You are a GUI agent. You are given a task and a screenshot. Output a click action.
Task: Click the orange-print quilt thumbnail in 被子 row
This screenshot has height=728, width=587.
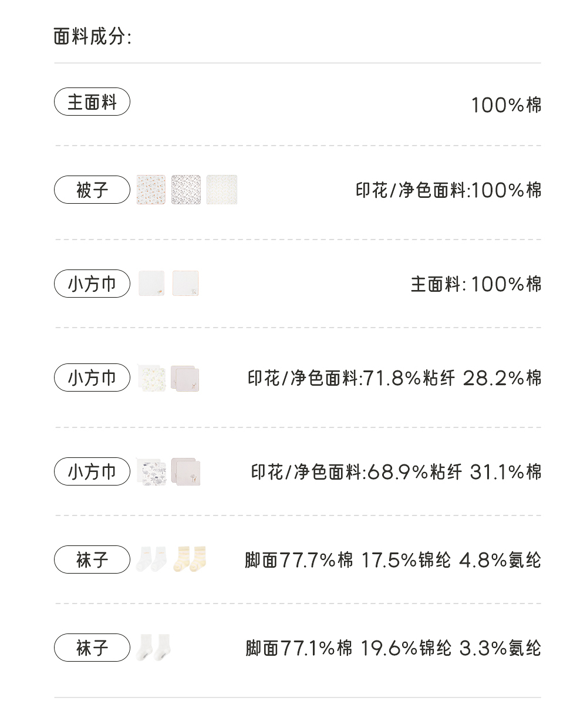(151, 190)
